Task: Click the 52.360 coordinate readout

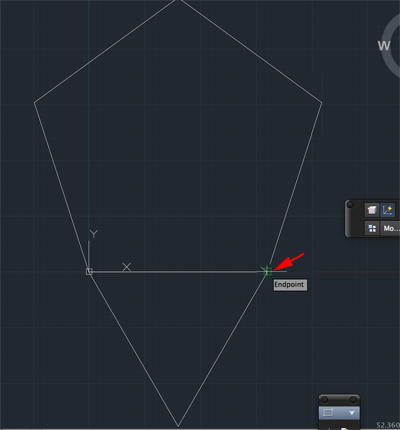Action: (388, 425)
